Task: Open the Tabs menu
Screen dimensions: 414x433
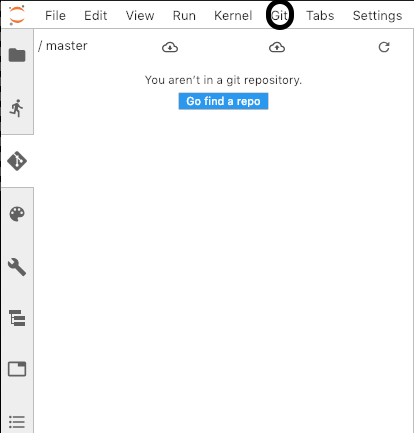Action: click(320, 16)
